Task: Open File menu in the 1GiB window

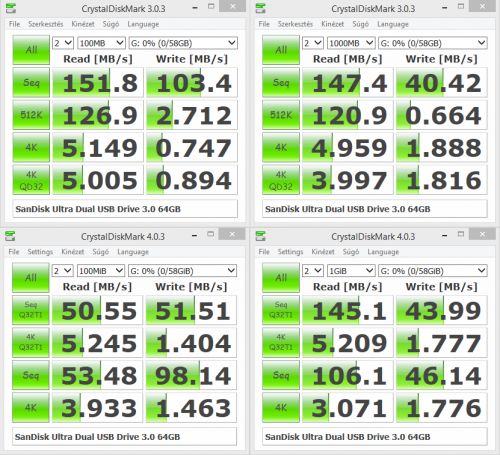Action: pos(264,252)
